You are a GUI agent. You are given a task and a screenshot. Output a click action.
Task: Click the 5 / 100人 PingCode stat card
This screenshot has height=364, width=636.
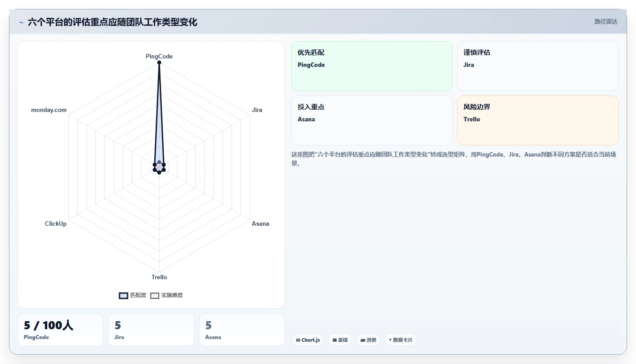tap(60, 330)
